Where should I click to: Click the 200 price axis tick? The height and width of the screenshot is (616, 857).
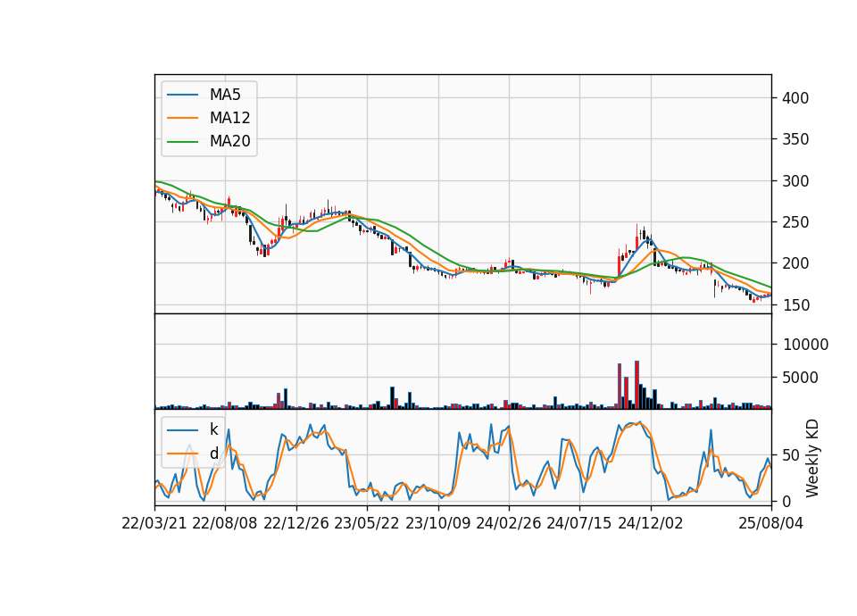(x=795, y=263)
